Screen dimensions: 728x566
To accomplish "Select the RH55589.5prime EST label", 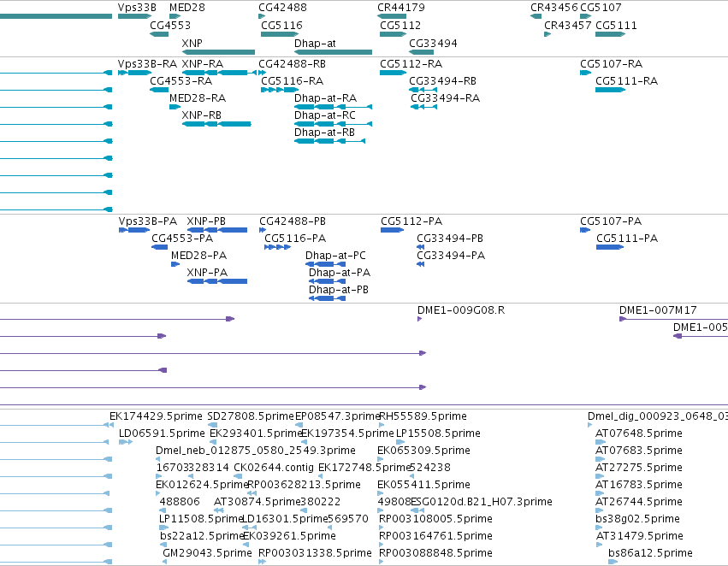I will (x=423, y=416).
